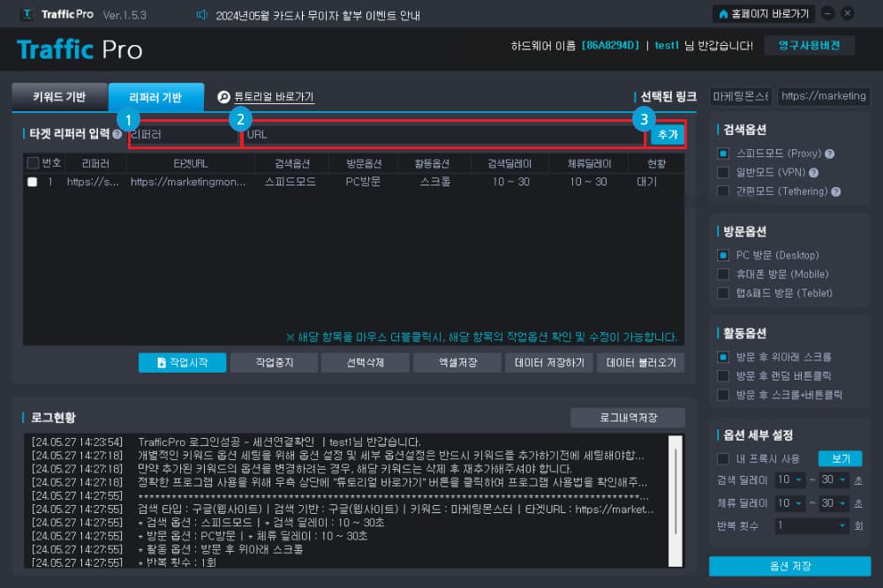Click 방문옵션 column header
883x588 pixels.
click(363, 164)
